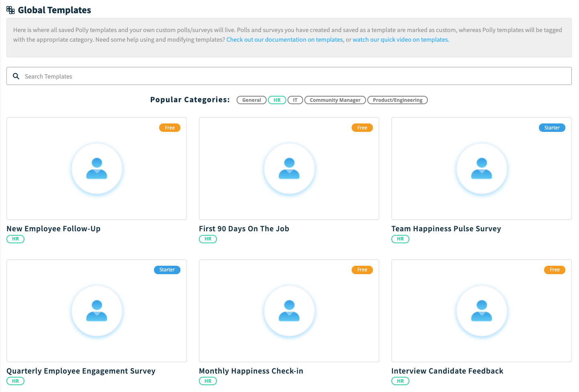Click the Starter badge on Team Happiness Pulse
Image resolution: width=579 pixels, height=392 pixels.
click(552, 128)
